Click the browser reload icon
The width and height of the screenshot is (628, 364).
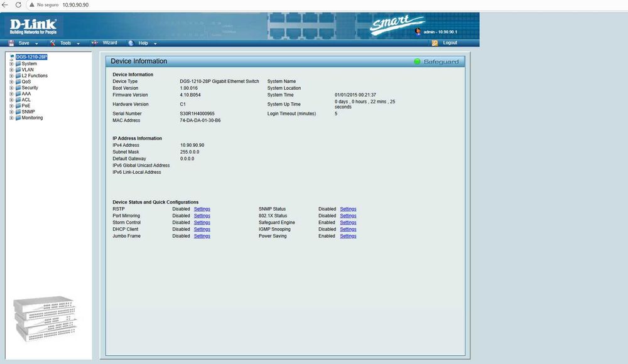[x=18, y=5]
